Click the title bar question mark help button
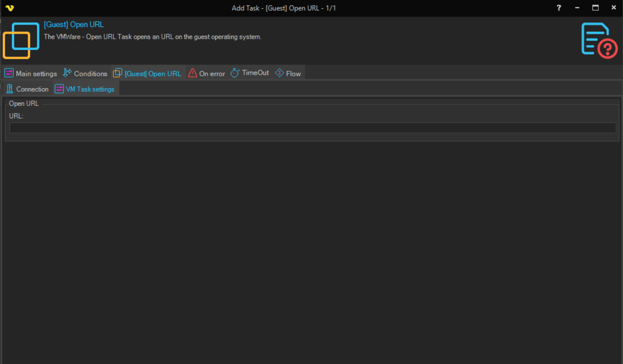 (559, 8)
